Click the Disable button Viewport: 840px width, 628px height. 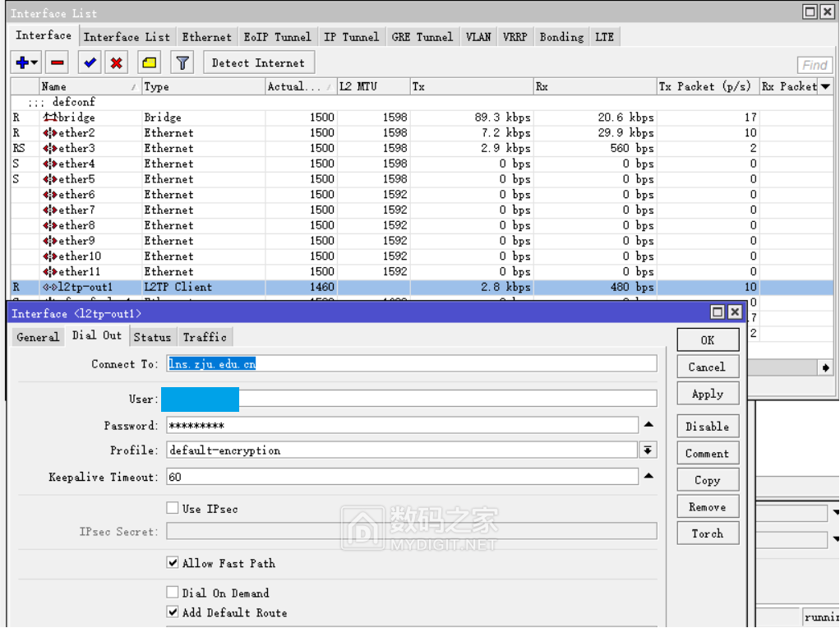pyautogui.click(x=708, y=426)
